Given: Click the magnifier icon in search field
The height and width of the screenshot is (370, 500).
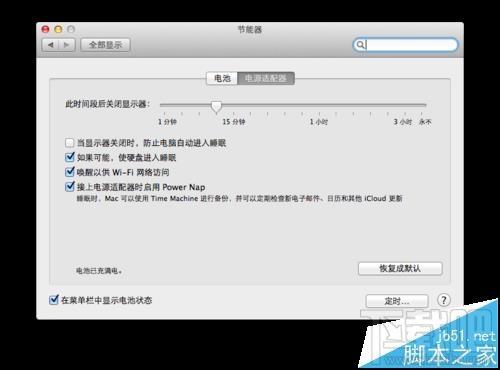Looking at the screenshot, I should tap(360, 45).
